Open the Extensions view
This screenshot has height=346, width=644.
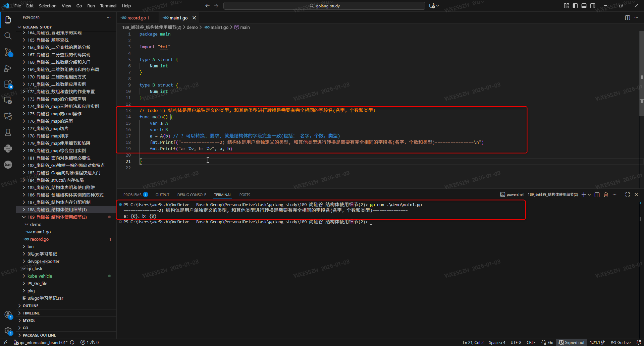click(x=8, y=84)
